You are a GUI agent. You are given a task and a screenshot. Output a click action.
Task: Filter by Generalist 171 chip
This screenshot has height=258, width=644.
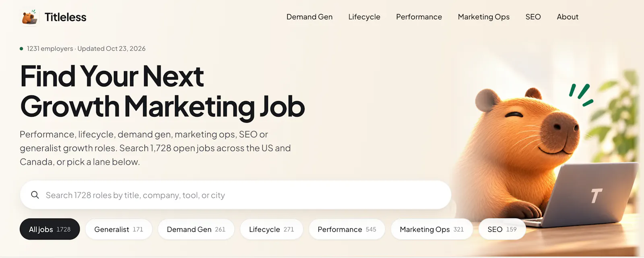[119, 229]
